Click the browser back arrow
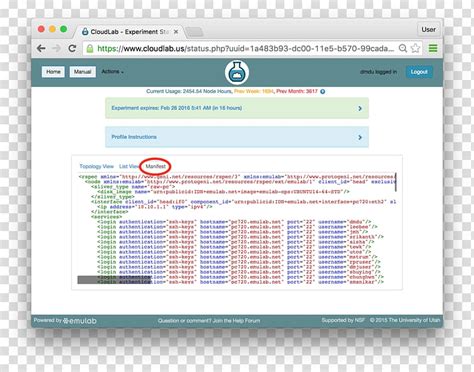Viewport: 474px width, 372px height. 41,49
